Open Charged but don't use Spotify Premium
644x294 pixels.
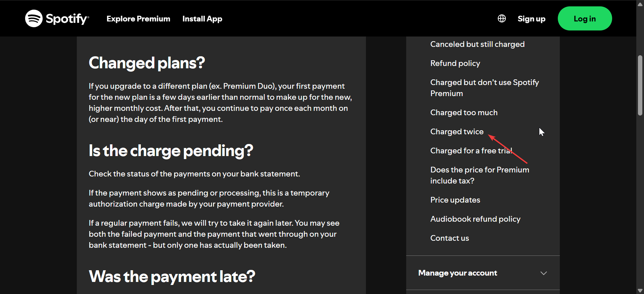[484, 88]
